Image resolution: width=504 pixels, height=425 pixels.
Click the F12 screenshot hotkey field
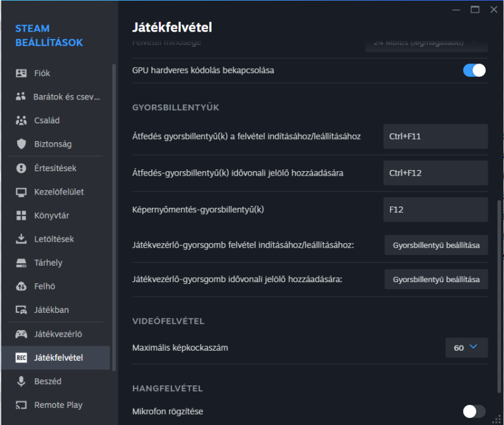[x=435, y=210]
